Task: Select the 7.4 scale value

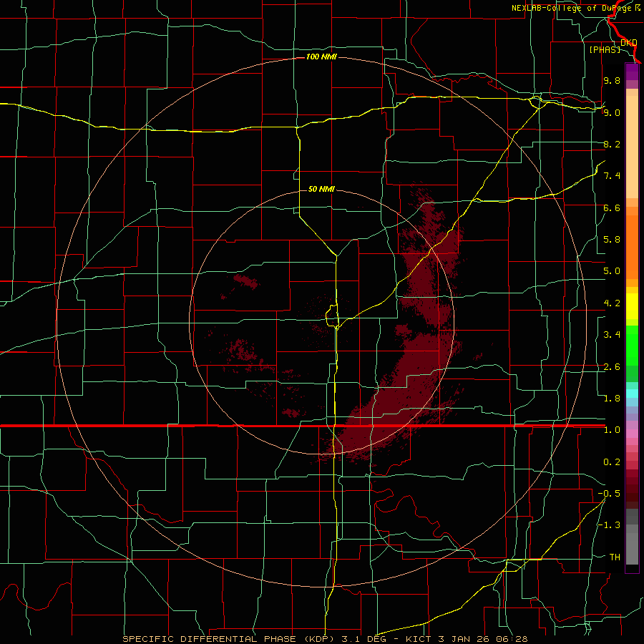Action: pos(612,176)
